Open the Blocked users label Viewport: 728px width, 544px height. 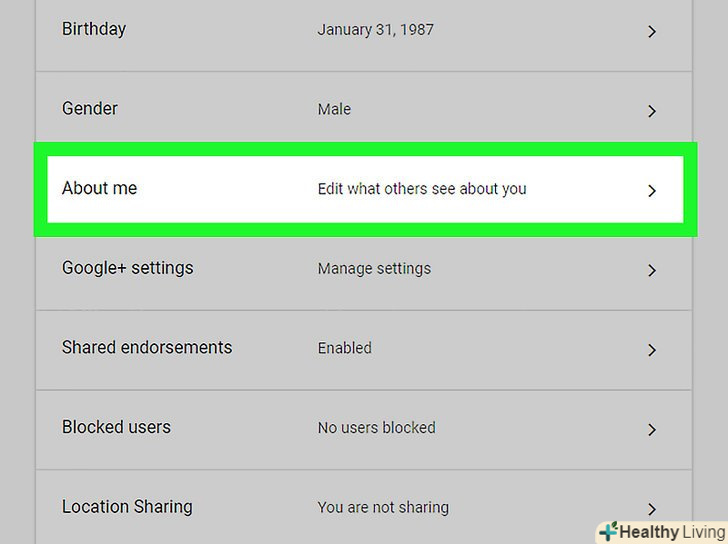116,427
